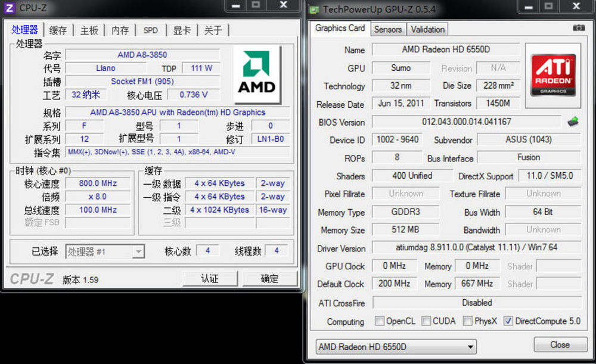Click the Technology value 32 nm

(x=401, y=86)
